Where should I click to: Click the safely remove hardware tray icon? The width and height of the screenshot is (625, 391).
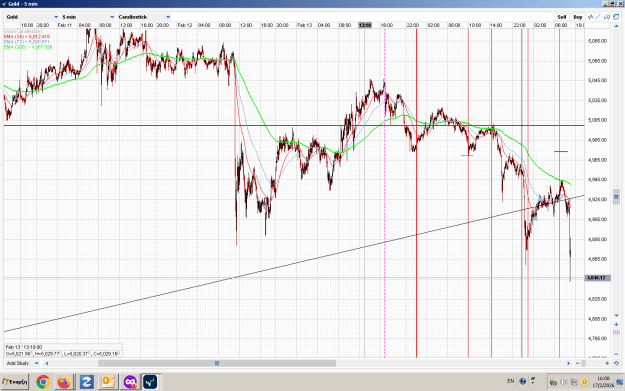553,383
